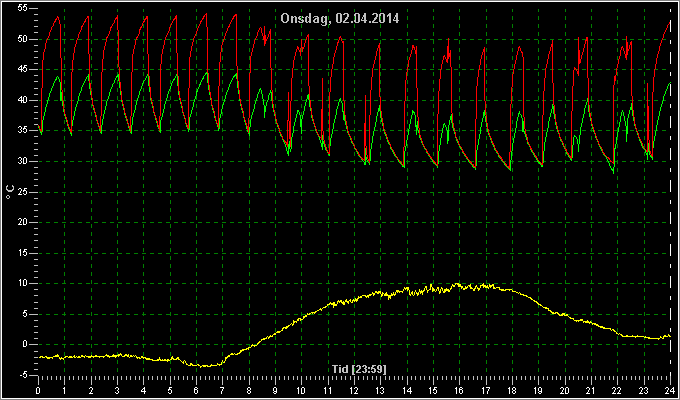Screen dimensions: 680x400
Task: Click the °C y-axis unit label
Action: (10, 192)
